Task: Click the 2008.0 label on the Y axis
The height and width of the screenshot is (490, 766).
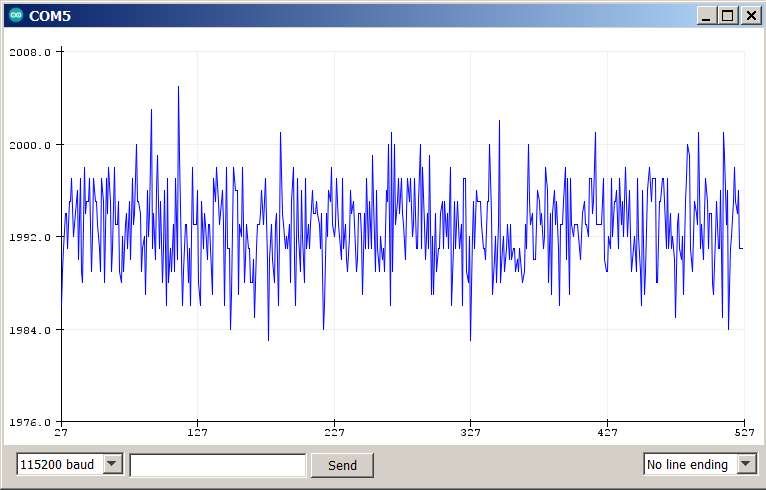Action: point(31,52)
